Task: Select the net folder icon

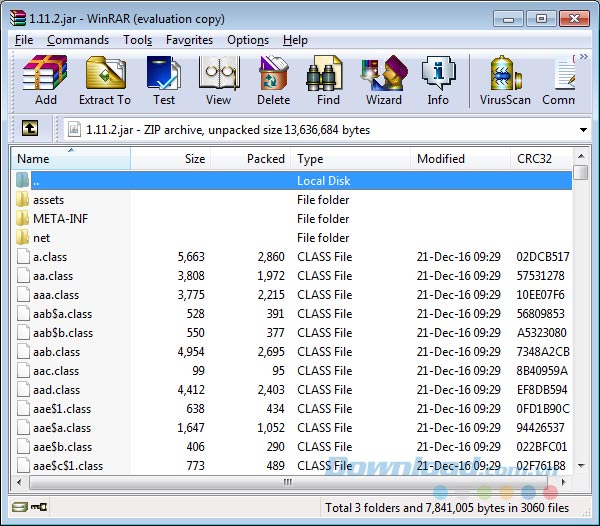Action: (x=23, y=238)
